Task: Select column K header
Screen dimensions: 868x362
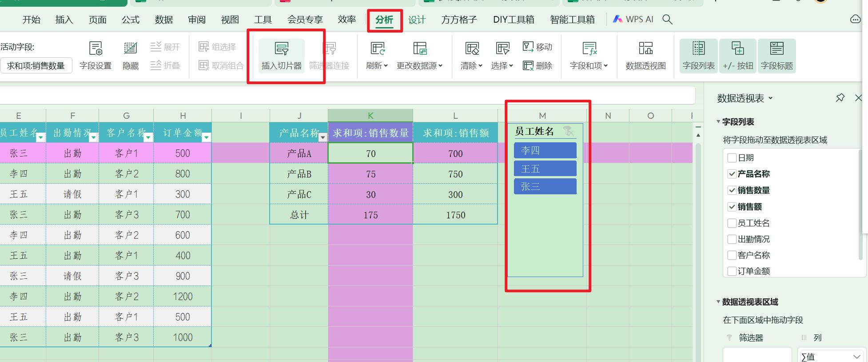Action: pos(370,116)
